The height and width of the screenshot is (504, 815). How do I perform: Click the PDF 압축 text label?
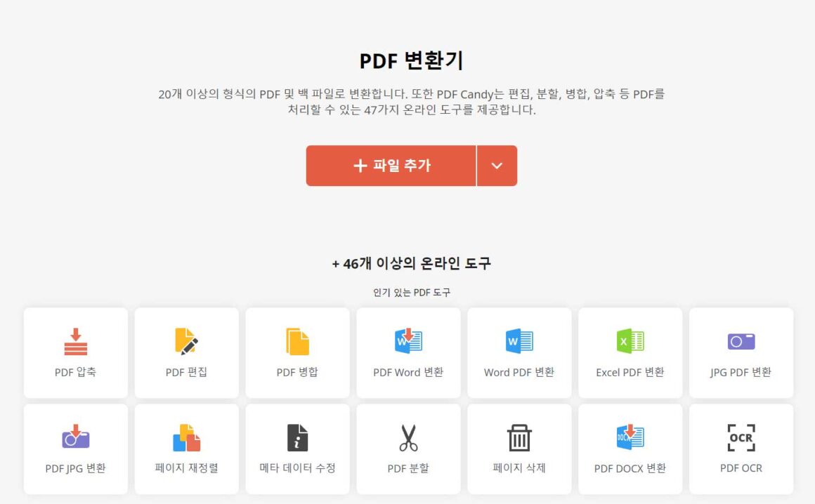coord(75,372)
